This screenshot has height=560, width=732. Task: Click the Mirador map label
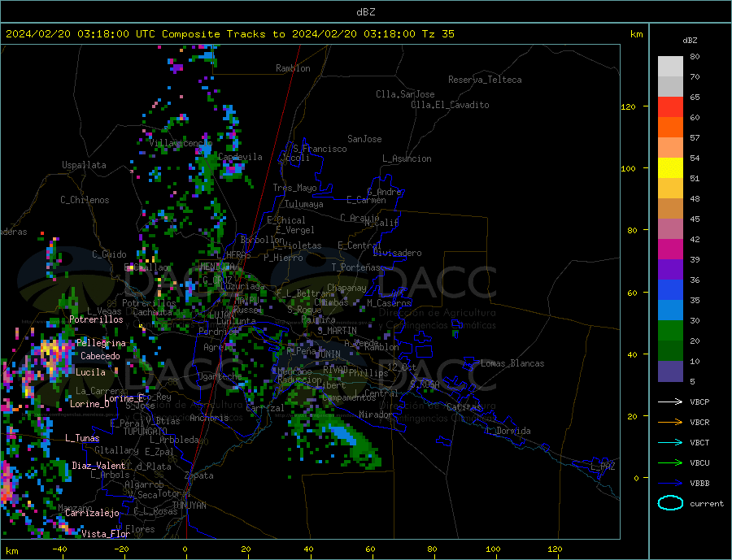375,415
